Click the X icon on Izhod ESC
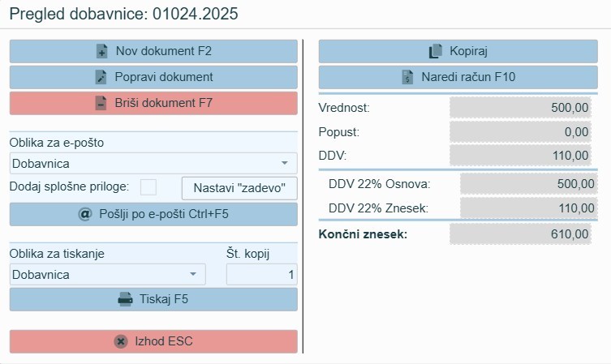Screen dimensions: 611x364 click(121, 341)
